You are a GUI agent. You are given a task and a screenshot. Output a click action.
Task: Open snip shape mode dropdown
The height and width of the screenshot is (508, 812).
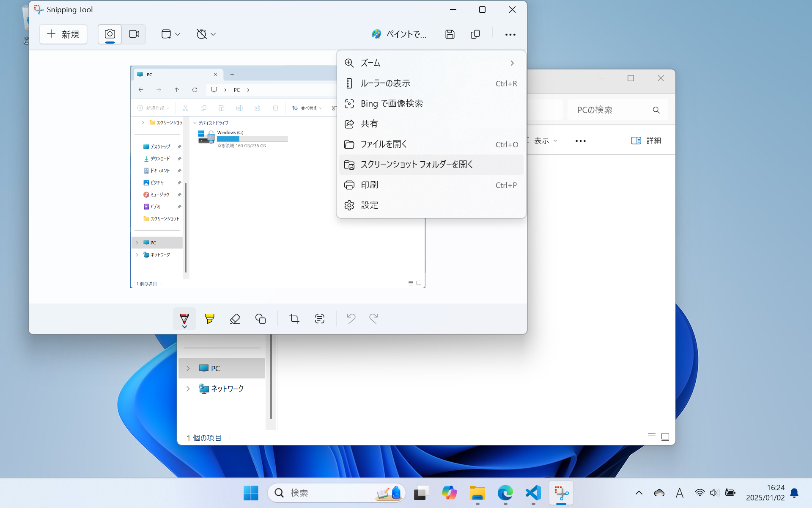tap(171, 34)
